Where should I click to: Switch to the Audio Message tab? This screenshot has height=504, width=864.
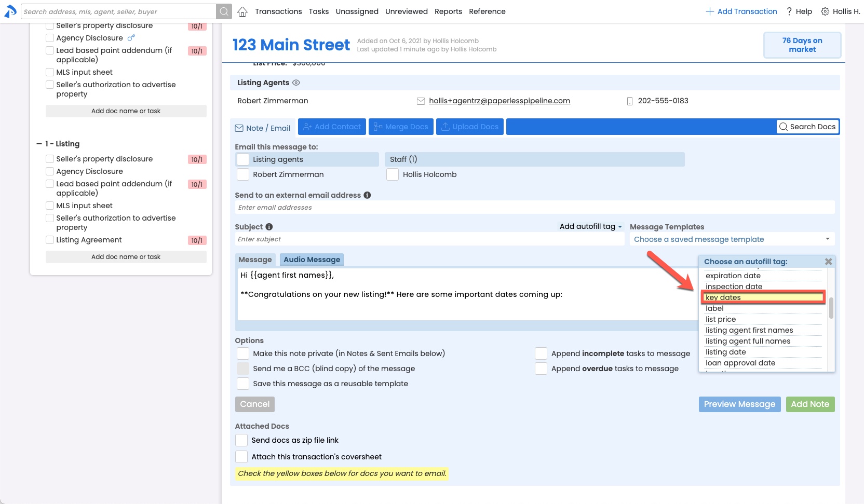(x=312, y=260)
